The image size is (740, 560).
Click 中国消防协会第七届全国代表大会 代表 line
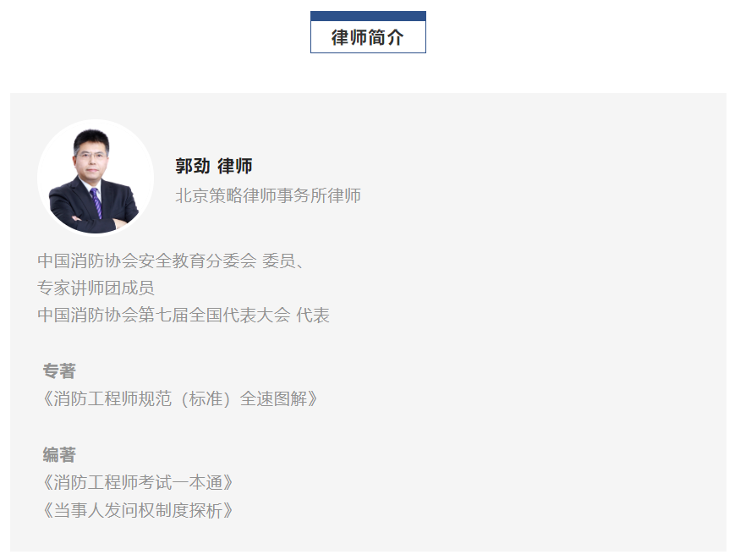184,315
